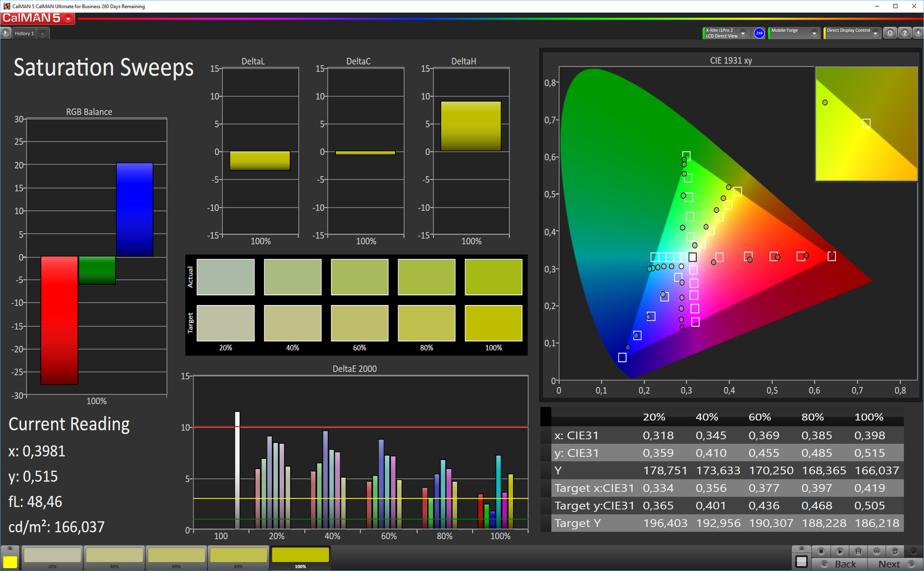
Task: Click the blue 218 meter indicator
Action: click(759, 33)
